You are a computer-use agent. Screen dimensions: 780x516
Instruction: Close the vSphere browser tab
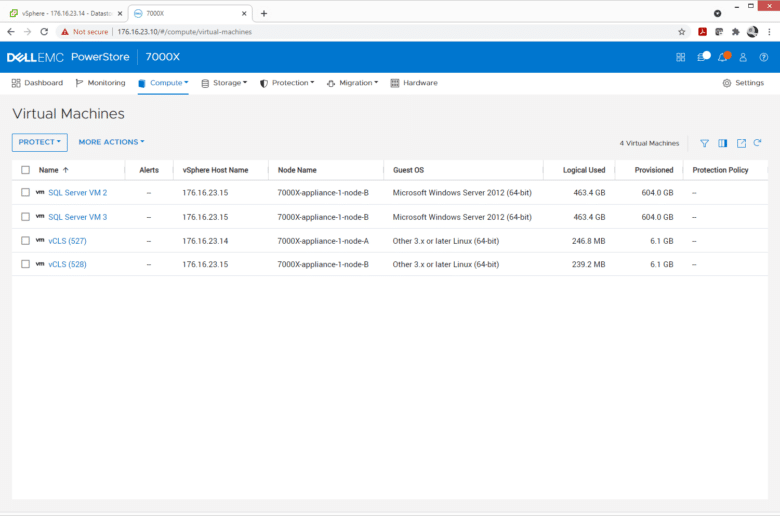[x=120, y=13]
